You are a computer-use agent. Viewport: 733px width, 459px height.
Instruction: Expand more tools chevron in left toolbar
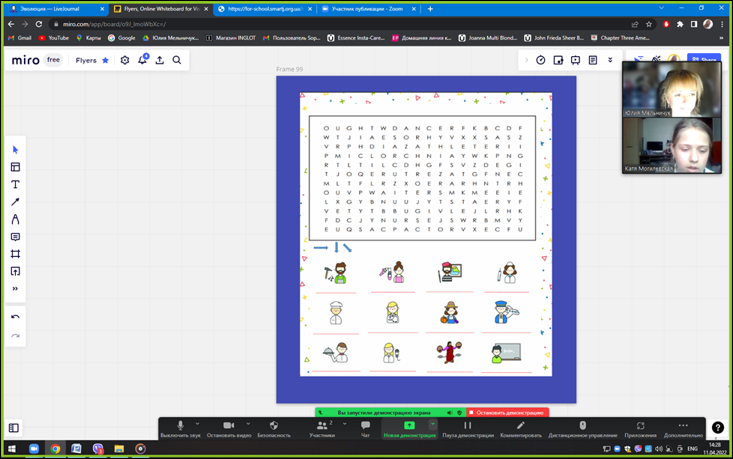pos(15,289)
